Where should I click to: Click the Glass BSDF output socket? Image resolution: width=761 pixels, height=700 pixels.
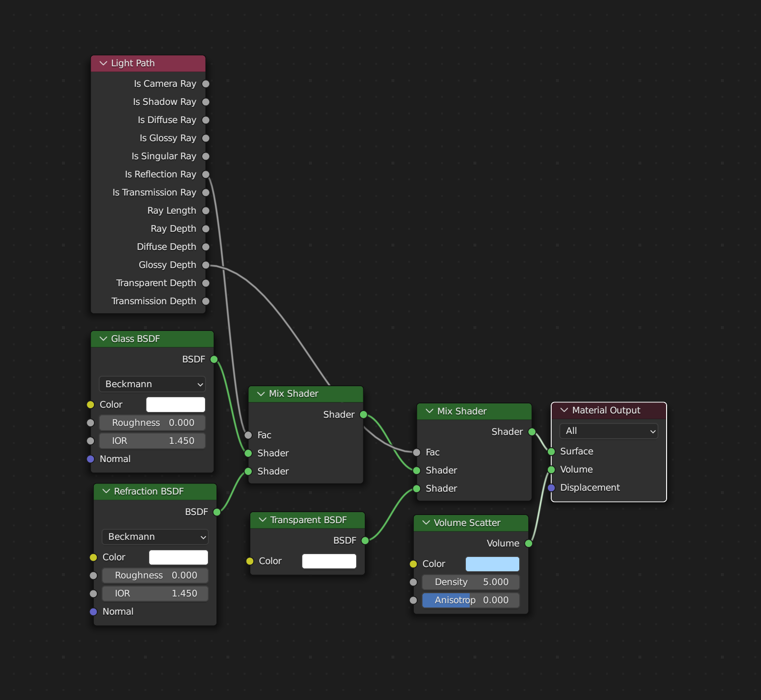tap(214, 360)
